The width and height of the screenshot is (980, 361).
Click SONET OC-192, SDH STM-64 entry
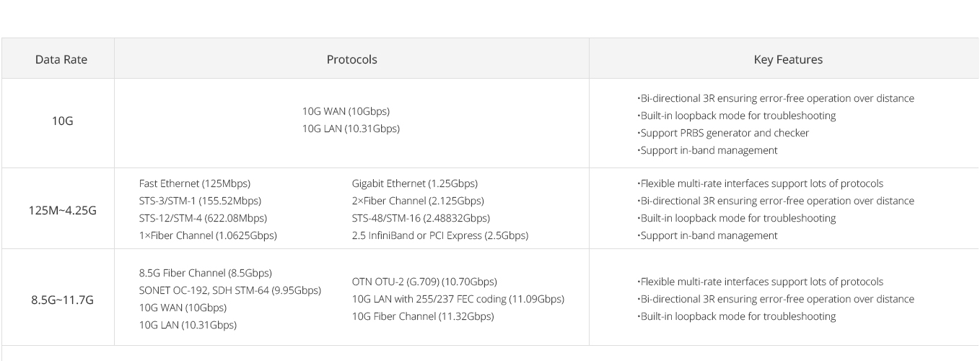point(229,290)
